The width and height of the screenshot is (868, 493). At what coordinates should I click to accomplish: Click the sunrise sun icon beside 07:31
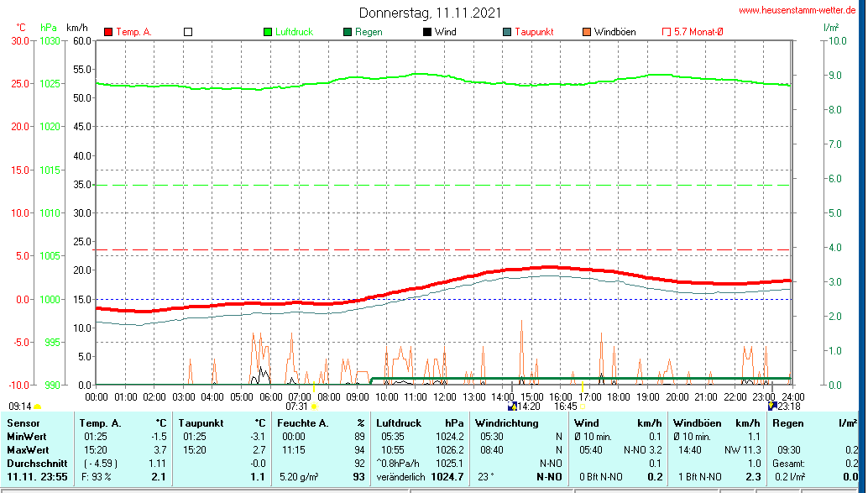pos(314,406)
